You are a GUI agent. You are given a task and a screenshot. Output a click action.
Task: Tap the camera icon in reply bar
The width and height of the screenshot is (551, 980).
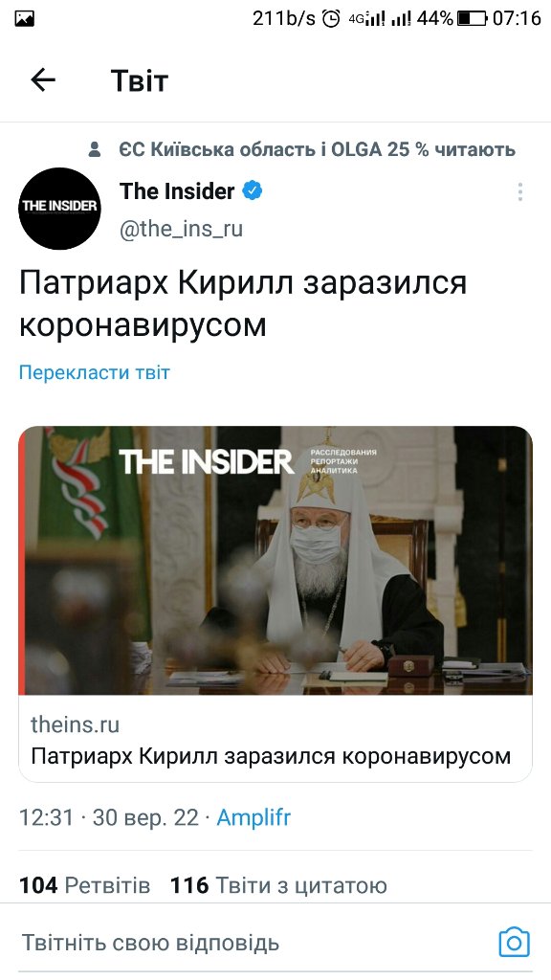[x=514, y=942]
